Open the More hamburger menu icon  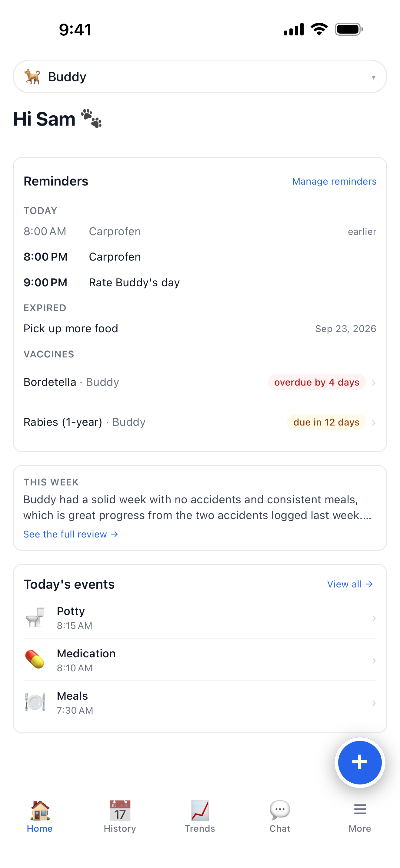[360, 809]
